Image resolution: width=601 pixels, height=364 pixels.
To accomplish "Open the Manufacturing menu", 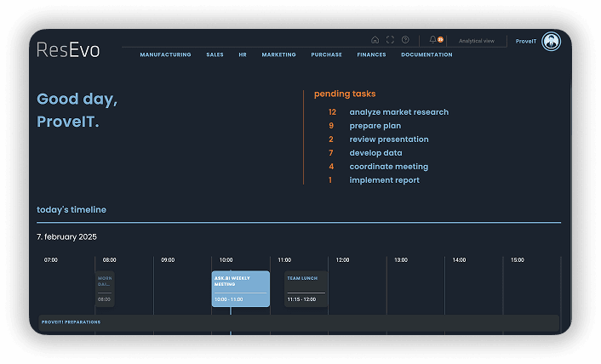I will [x=165, y=54].
